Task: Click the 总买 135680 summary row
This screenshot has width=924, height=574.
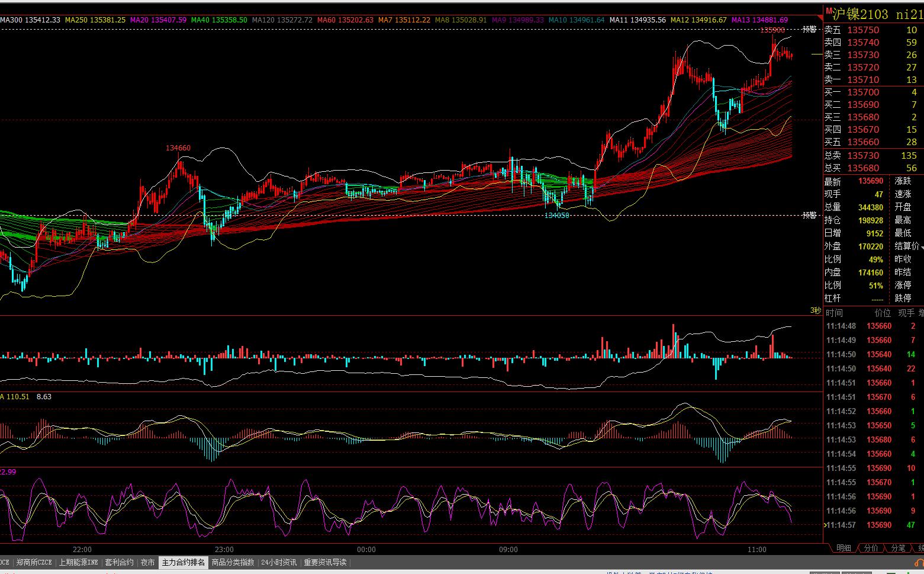Action: pos(873,168)
